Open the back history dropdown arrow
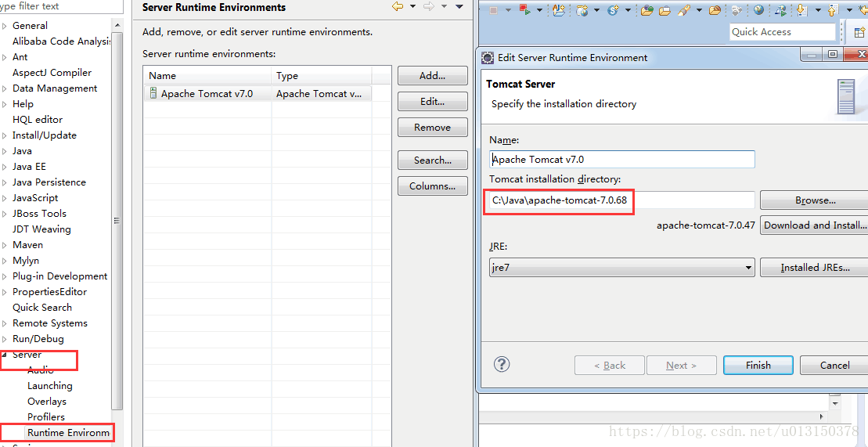 (x=412, y=6)
